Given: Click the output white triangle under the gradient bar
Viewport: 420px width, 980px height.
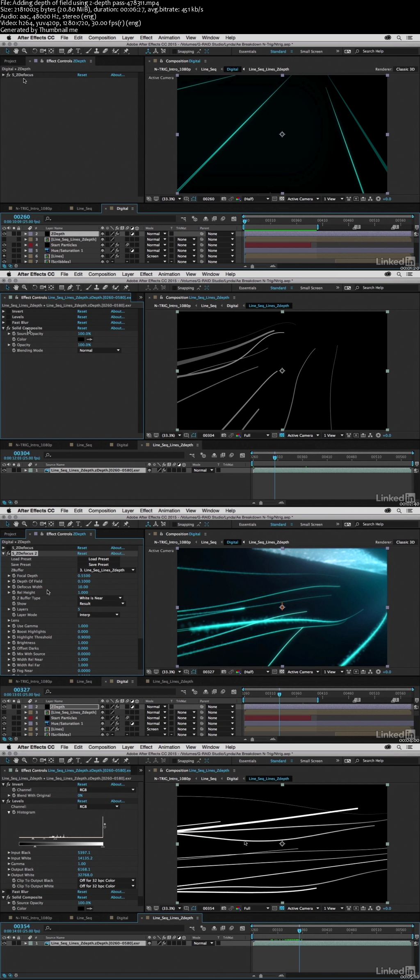Looking at the screenshot, I should (x=103, y=846).
